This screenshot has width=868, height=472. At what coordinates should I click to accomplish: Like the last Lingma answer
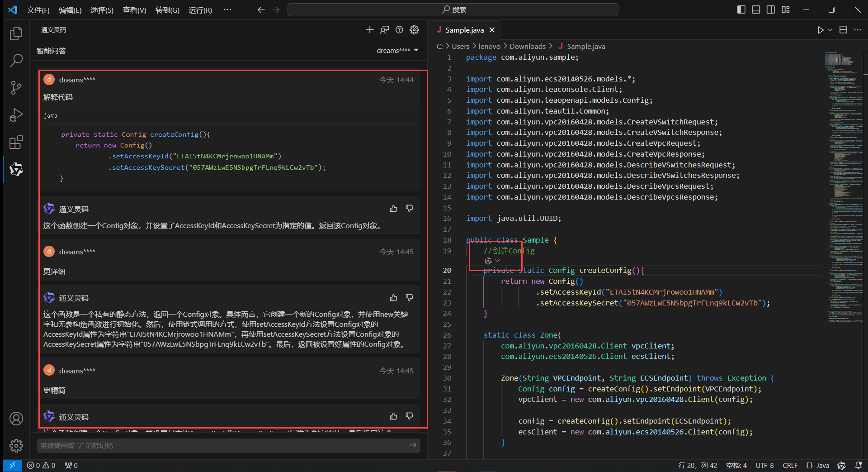[x=394, y=416]
